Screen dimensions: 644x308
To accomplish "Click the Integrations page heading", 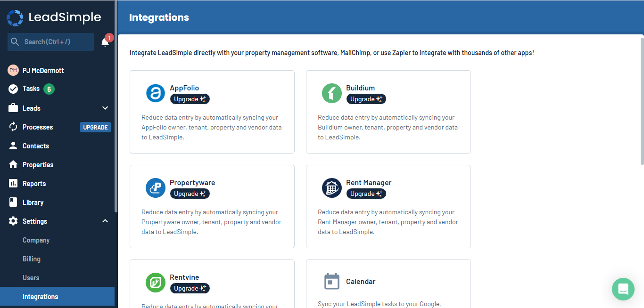I will [x=159, y=17].
